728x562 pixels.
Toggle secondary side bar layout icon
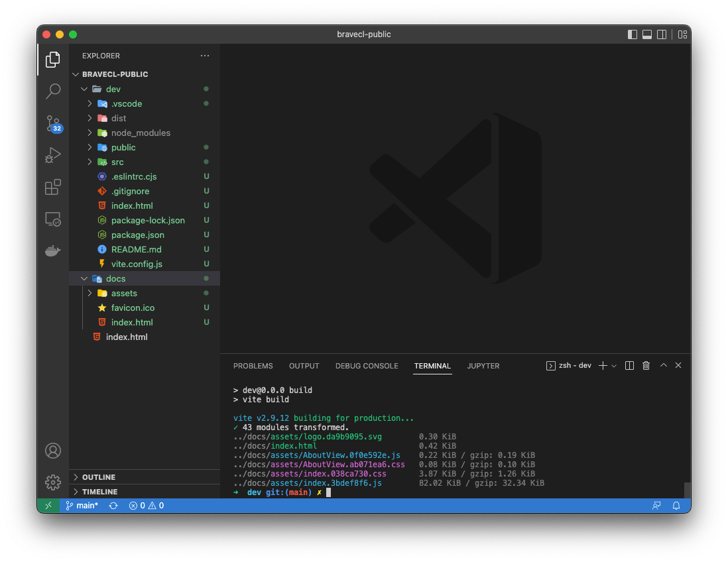point(662,34)
